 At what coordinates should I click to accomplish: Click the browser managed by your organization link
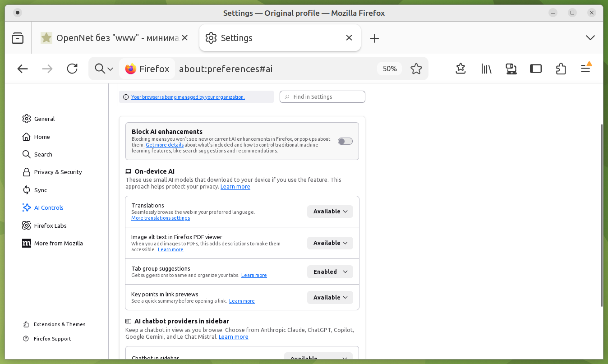(x=188, y=97)
